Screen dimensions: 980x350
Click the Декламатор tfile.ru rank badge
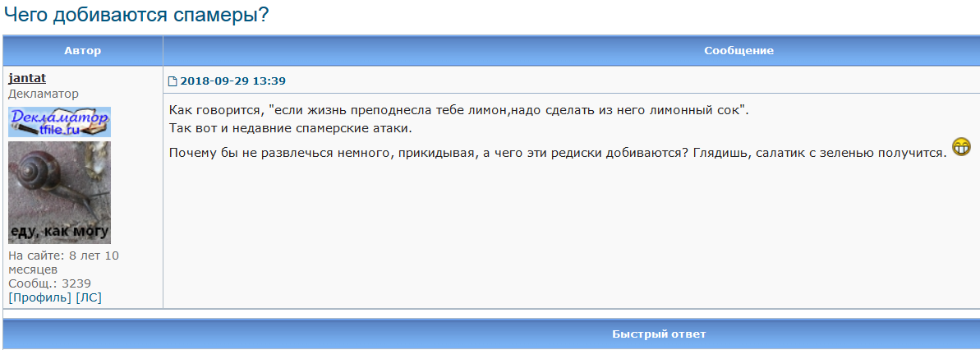(59, 122)
